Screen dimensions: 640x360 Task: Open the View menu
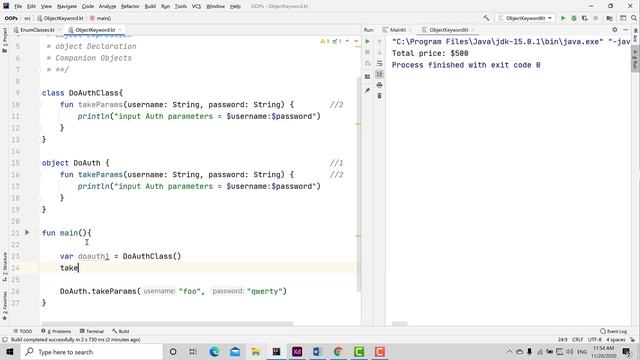[x=46, y=6]
